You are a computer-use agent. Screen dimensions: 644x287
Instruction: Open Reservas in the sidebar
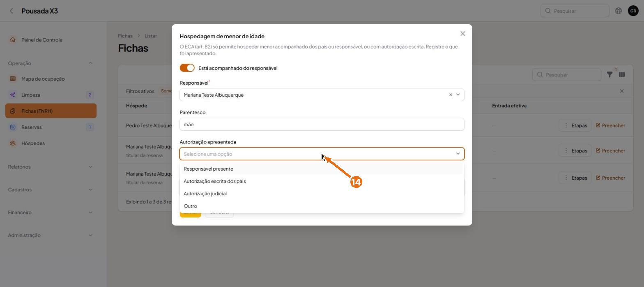point(51,127)
